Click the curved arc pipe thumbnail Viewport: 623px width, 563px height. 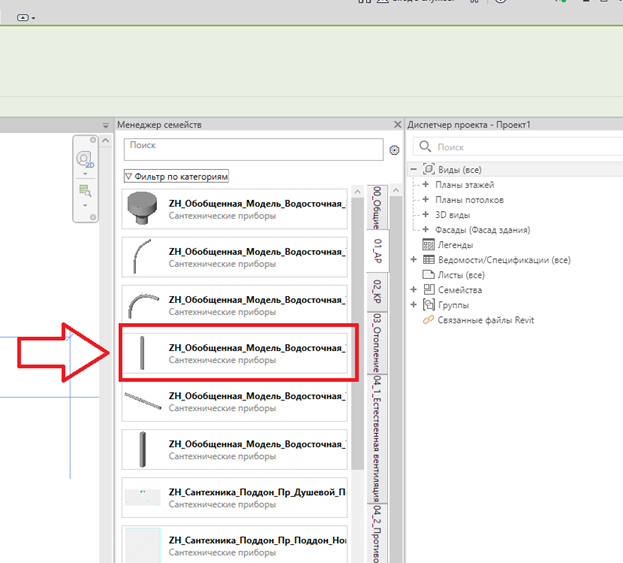click(143, 305)
